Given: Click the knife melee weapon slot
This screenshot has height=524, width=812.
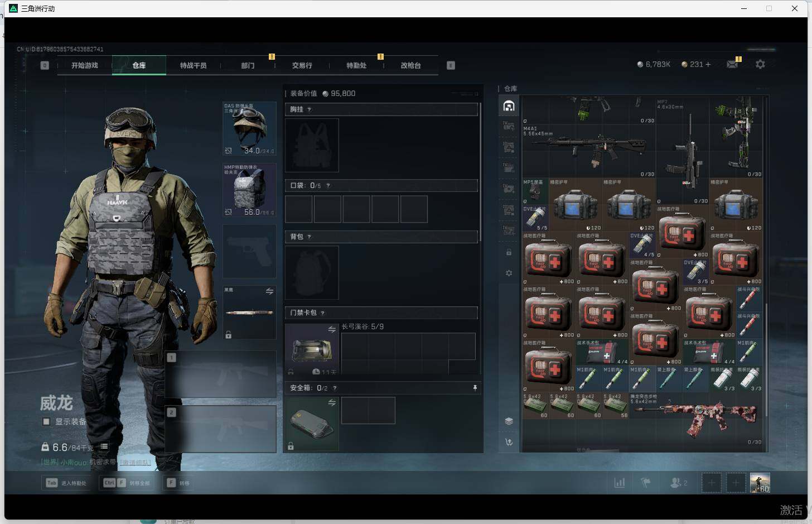Looking at the screenshot, I should pos(249,313).
